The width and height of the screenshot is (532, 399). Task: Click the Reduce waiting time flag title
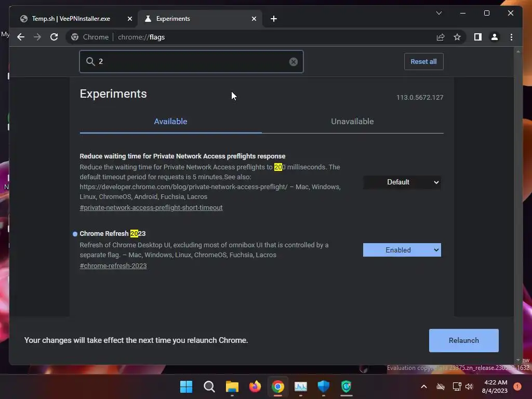click(x=182, y=156)
